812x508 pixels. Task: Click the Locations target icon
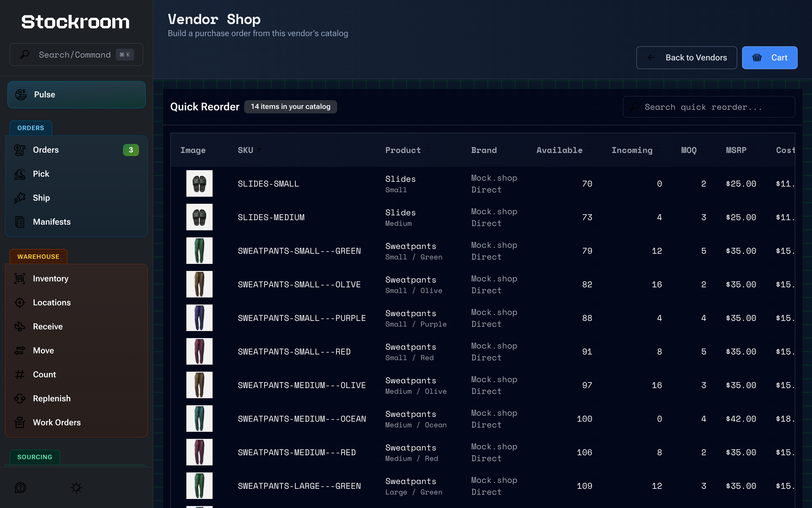click(x=20, y=302)
